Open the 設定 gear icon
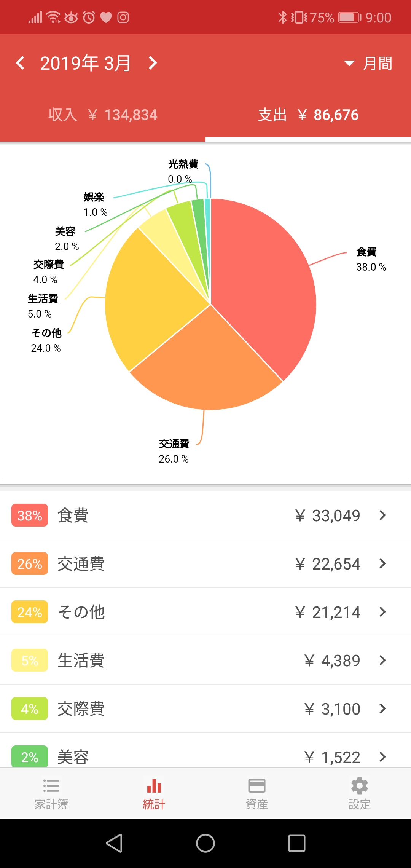 click(360, 786)
